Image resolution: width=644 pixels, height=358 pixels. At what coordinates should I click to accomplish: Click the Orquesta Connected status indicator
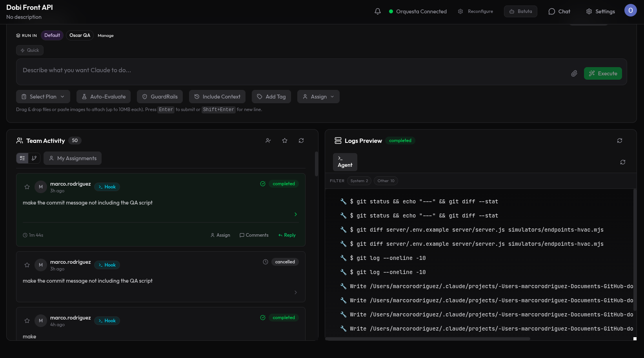point(418,11)
